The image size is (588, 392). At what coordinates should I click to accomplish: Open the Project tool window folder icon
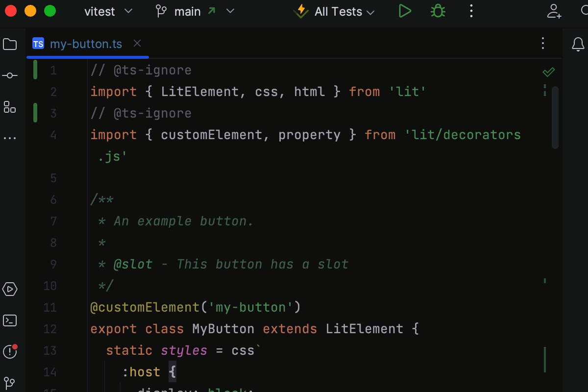tap(10, 44)
